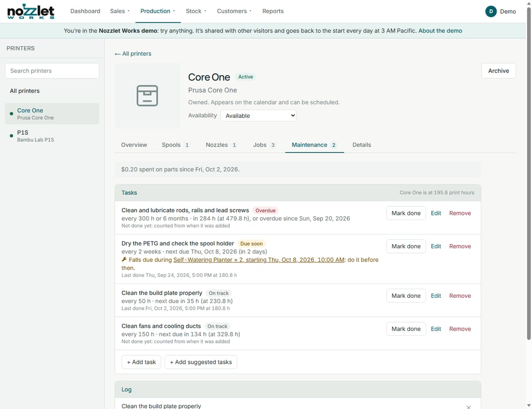Open the Self-Watering Planter job link

(x=259, y=260)
